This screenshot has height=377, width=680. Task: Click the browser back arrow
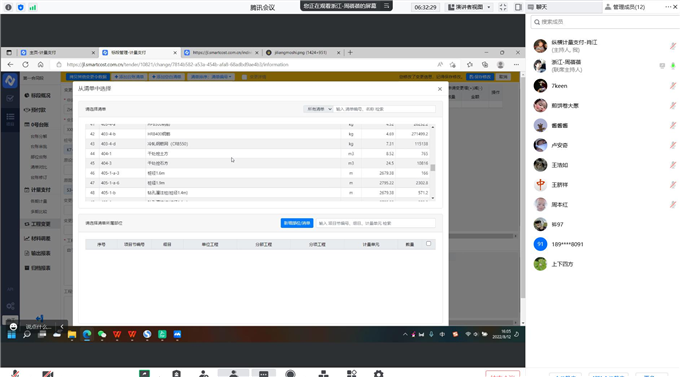pyautogui.click(x=10, y=65)
